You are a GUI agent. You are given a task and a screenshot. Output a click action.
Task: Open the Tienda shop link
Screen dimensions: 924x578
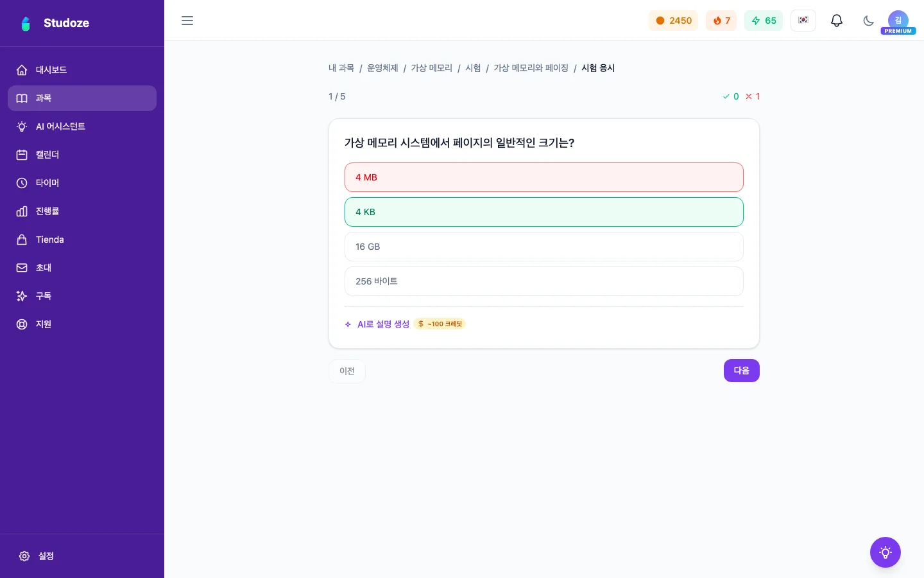[x=82, y=240]
